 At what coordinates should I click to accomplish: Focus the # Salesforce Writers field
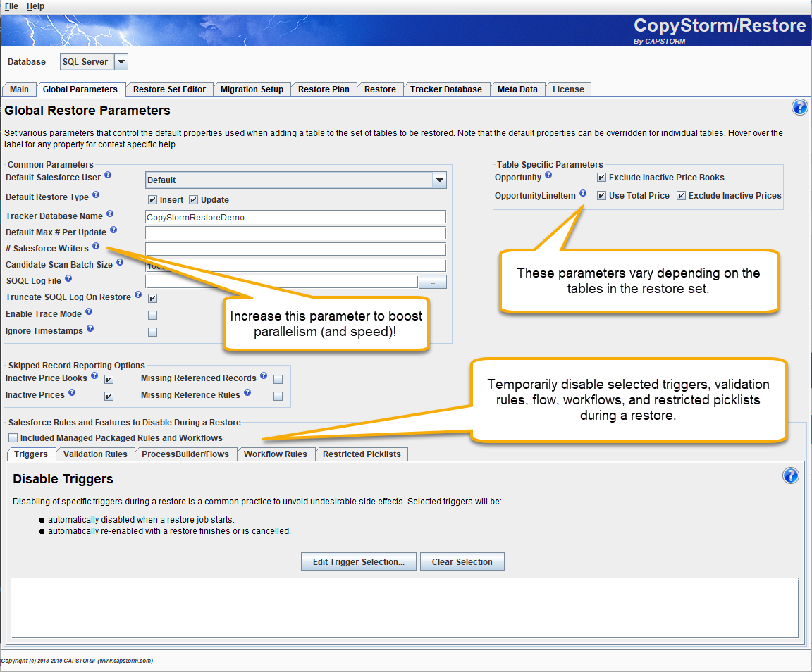point(296,249)
